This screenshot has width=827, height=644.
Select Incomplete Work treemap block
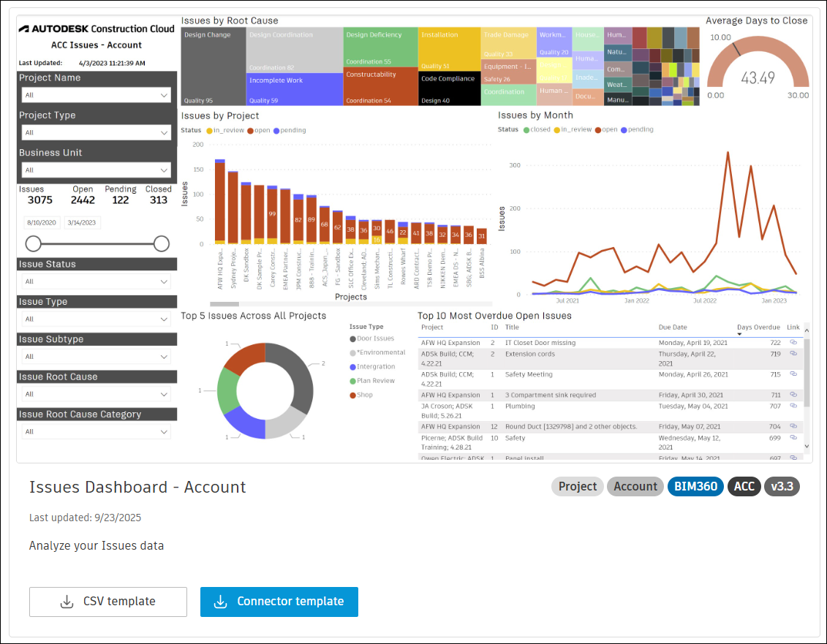pos(294,89)
